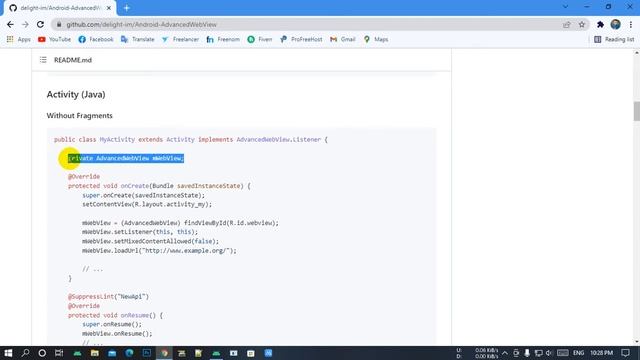
Task: Click the README.md file label
Action: coord(73,60)
